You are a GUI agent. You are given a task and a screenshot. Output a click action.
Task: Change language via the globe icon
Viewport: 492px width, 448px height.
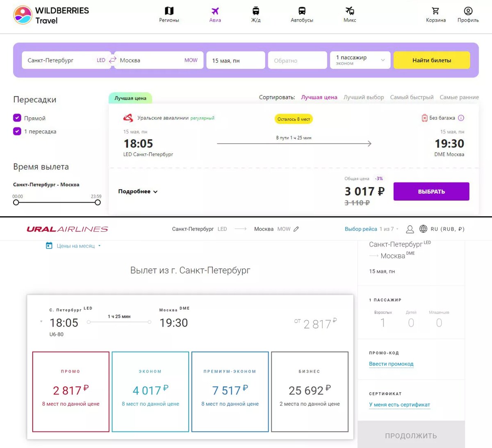424,229
